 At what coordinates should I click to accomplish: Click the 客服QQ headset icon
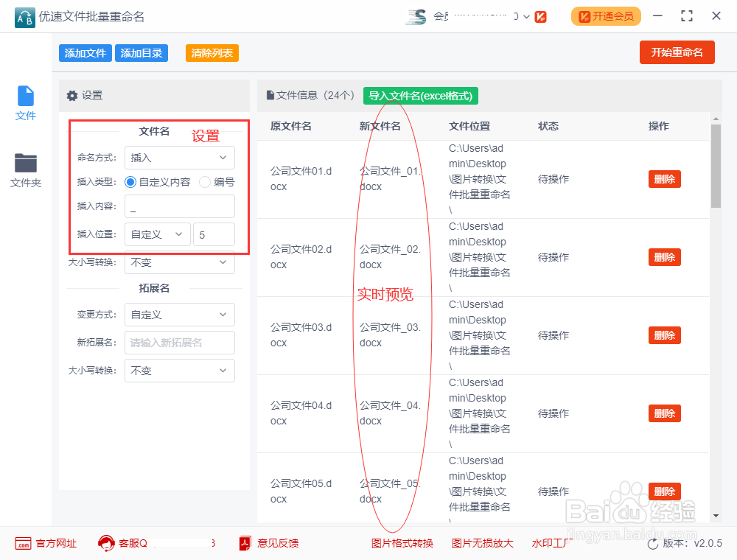pos(106,544)
